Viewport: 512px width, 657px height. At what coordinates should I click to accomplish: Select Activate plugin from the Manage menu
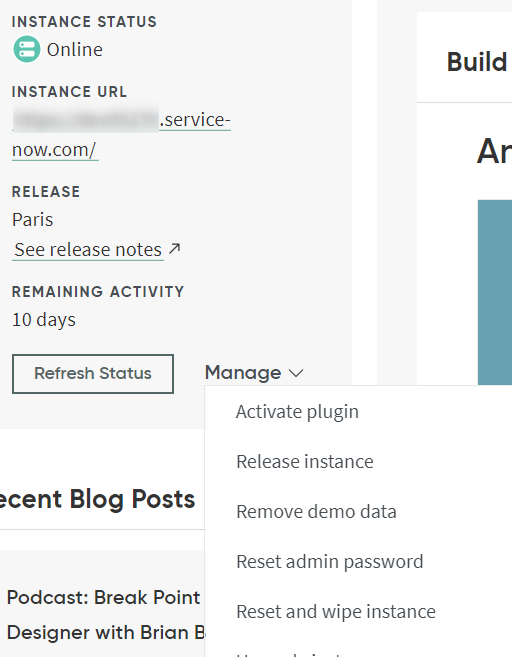coord(297,412)
